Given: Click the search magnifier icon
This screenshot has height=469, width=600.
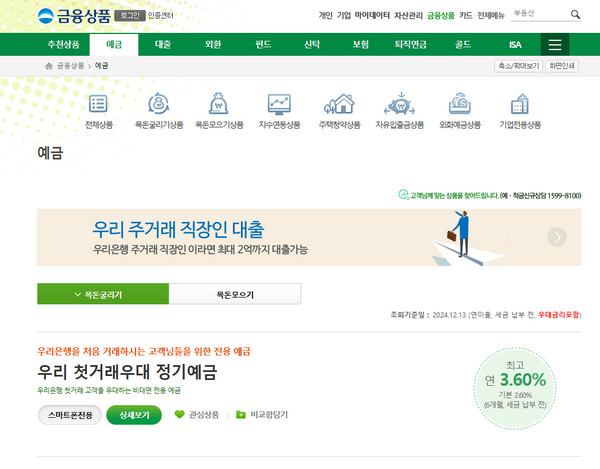Looking at the screenshot, I should [x=575, y=15].
